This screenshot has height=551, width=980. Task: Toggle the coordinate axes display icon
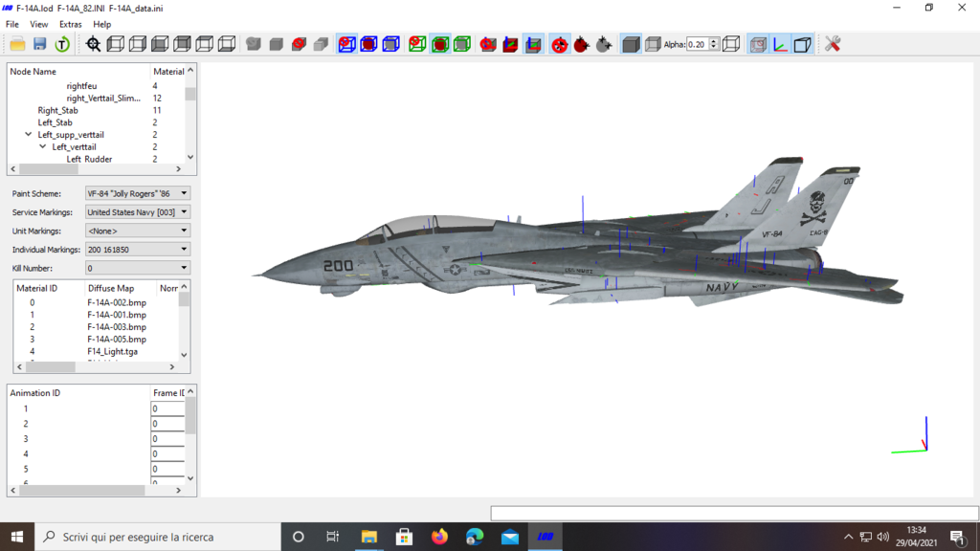[x=780, y=44]
